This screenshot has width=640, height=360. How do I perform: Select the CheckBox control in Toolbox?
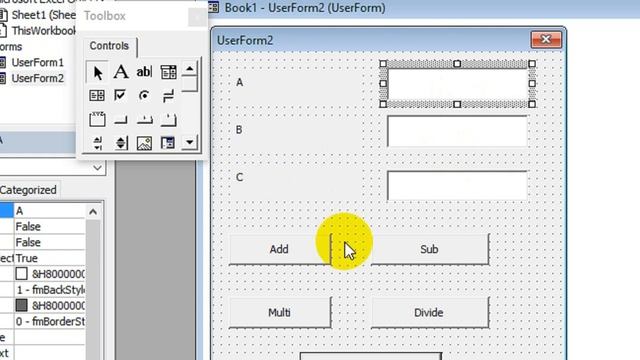120,96
